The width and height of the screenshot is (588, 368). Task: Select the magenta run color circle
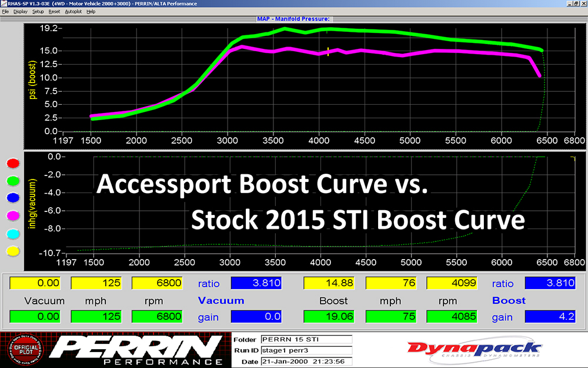point(13,216)
